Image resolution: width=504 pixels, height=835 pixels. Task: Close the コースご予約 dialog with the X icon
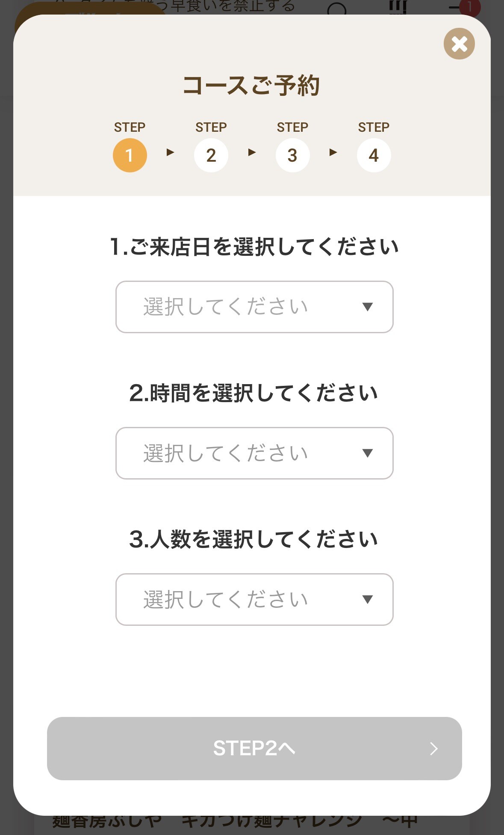click(x=459, y=44)
